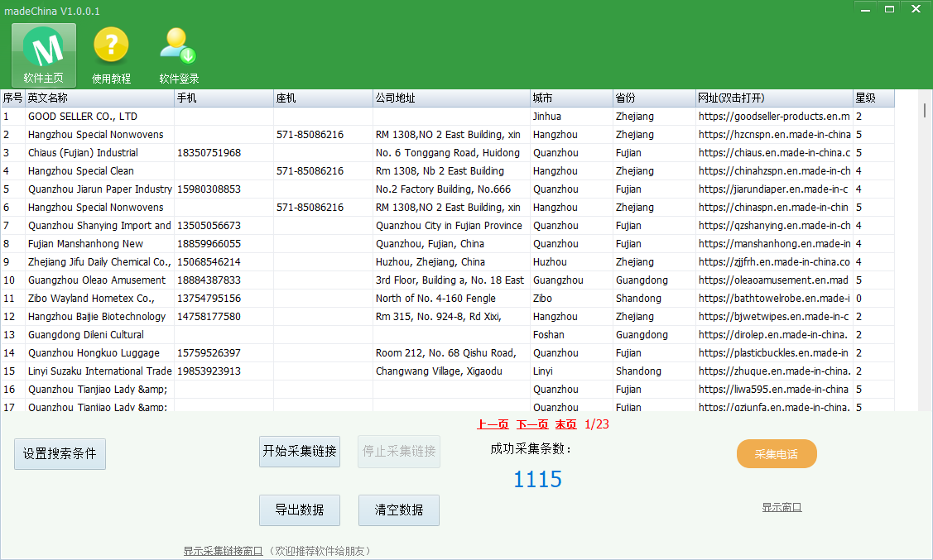
Task: Click the vertical scrollbar thumb of table
Action: point(925,110)
